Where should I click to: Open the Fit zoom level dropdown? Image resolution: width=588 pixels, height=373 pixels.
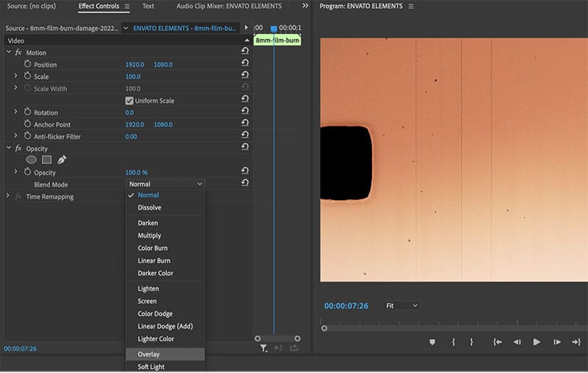[x=401, y=306]
